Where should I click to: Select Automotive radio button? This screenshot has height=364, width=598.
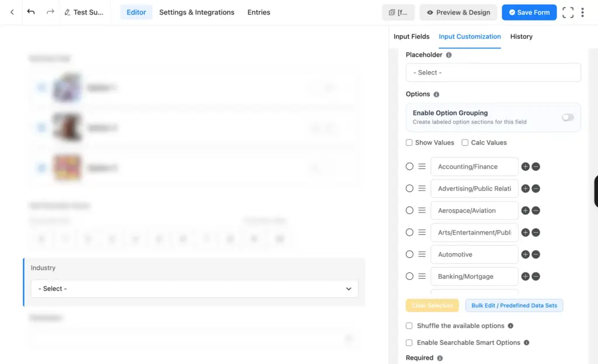pos(409,254)
